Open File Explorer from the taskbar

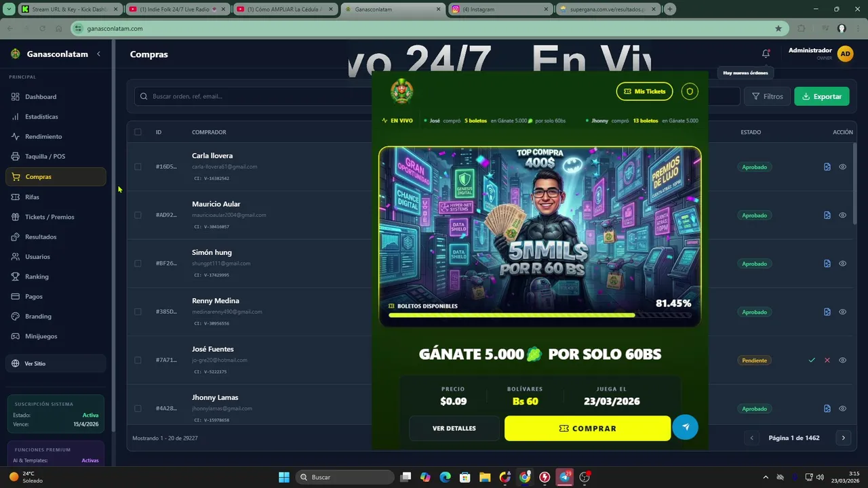tap(485, 477)
